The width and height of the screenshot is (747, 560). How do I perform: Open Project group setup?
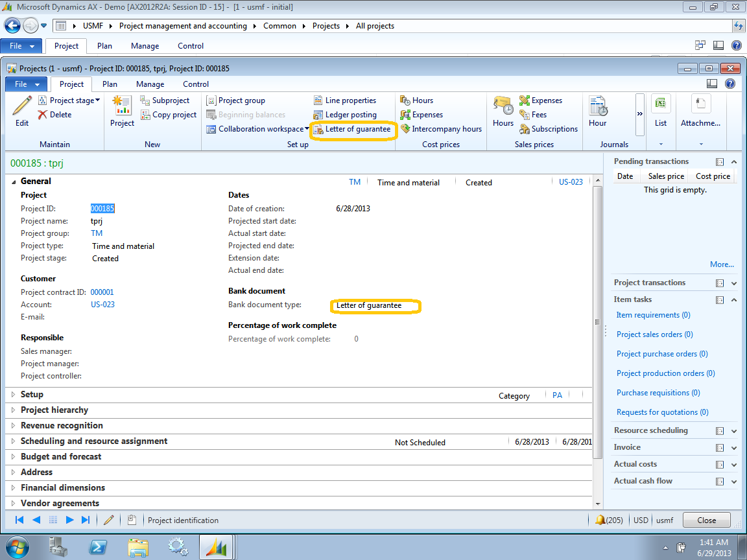[236, 100]
